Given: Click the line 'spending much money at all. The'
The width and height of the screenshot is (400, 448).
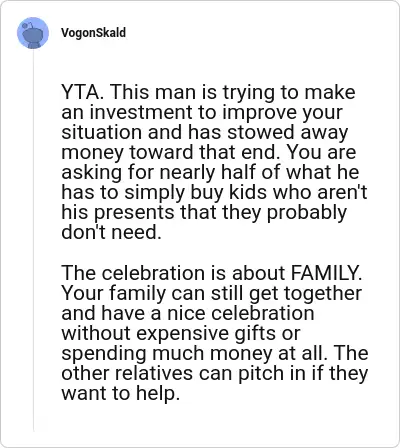Looking at the screenshot, I should (x=215, y=353).
